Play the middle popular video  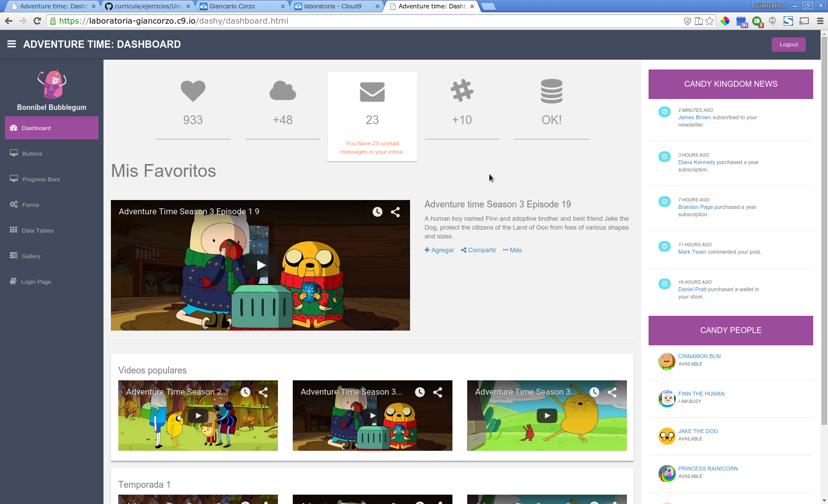click(x=373, y=415)
